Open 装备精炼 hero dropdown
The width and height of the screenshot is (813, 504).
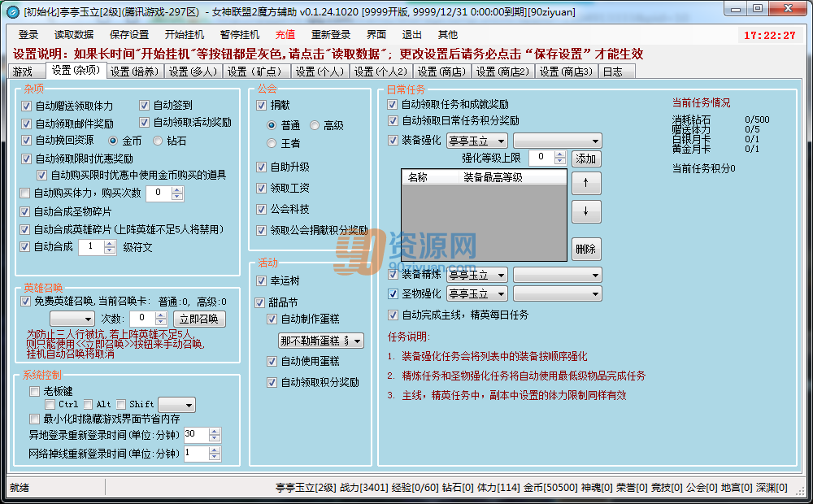coord(477,275)
